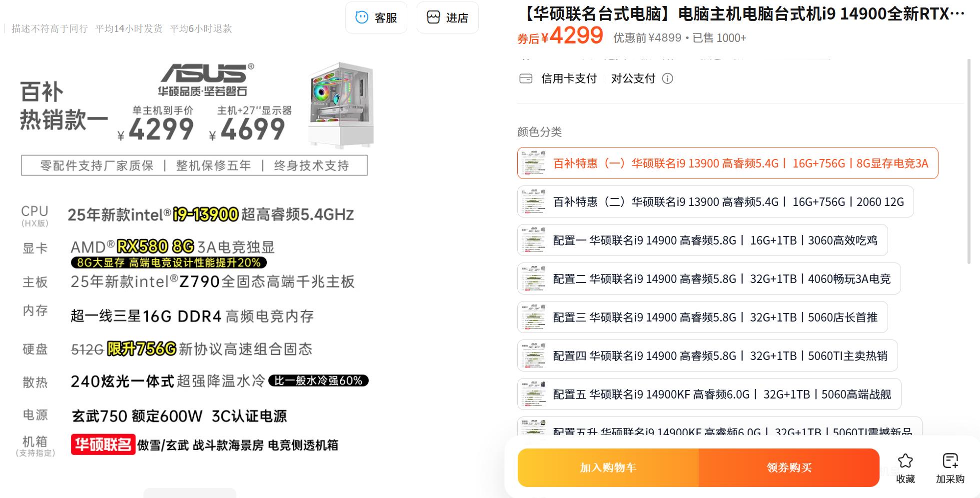Click the enter store (进店) shop icon
The image size is (980, 498).
(433, 17)
